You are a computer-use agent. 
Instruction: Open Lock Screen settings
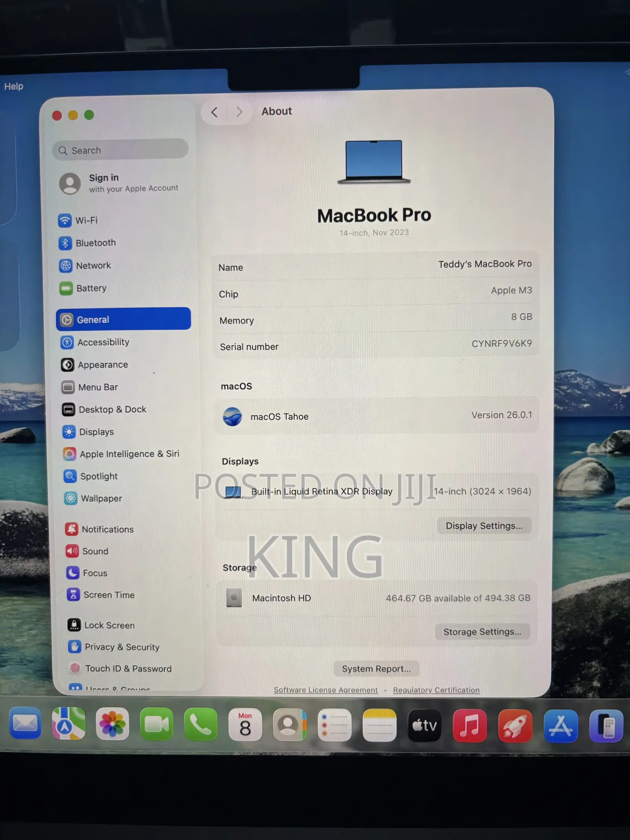[x=101, y=625]
